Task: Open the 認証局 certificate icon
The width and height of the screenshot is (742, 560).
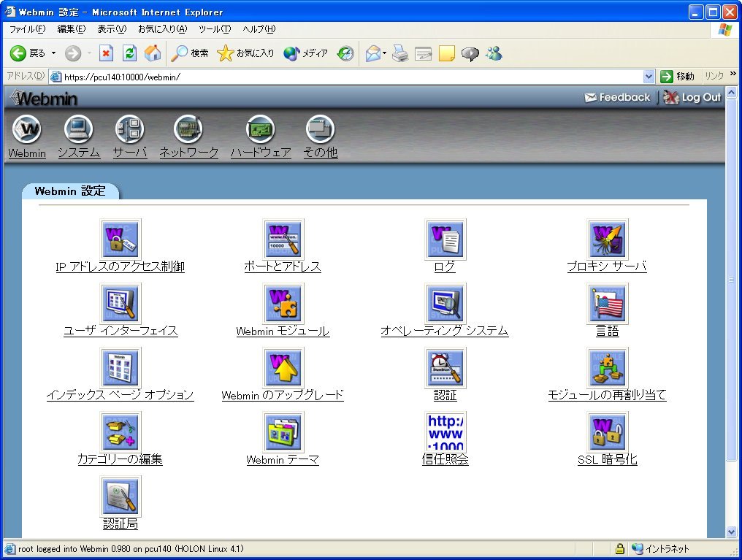Action: [121, 496]
